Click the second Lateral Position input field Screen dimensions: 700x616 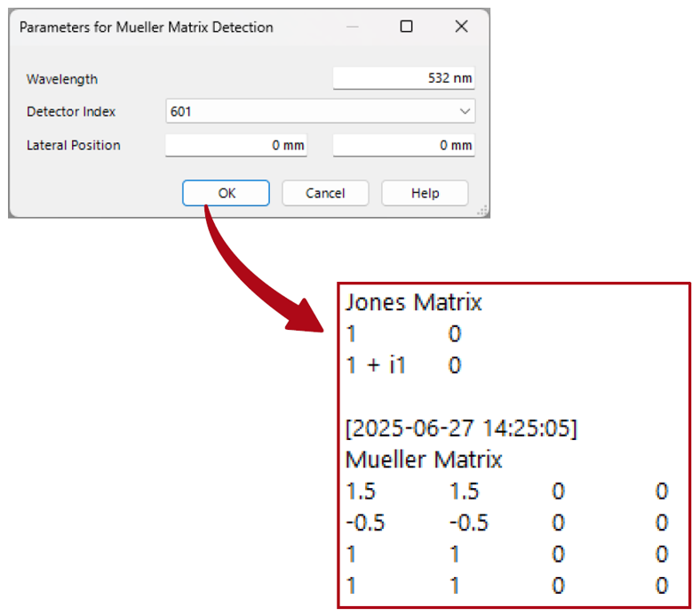403,146
